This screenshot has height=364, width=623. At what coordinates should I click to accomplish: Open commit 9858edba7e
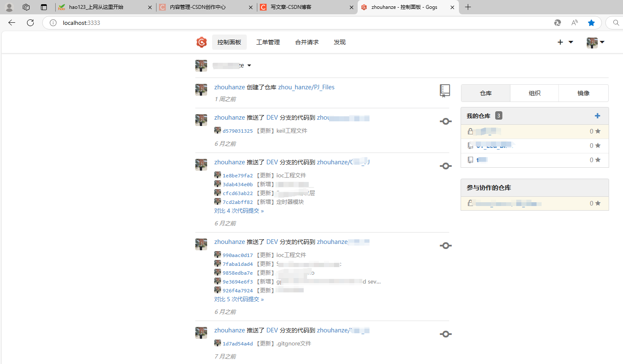[238, 273]
